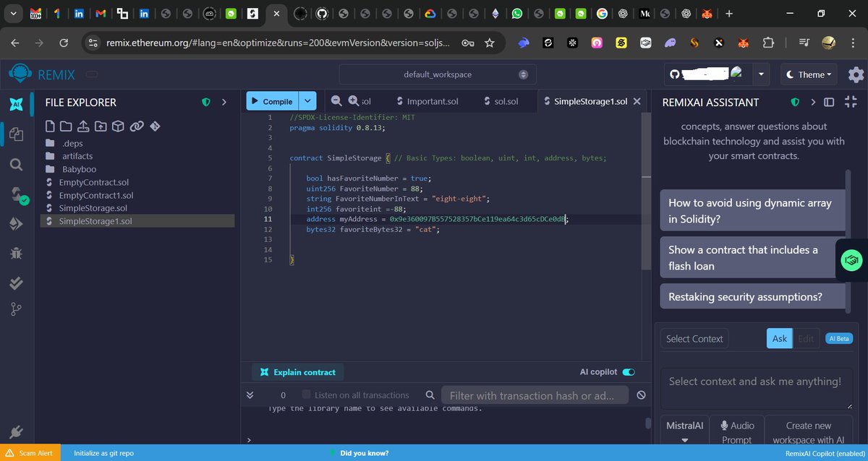
Task: Open the Solidity Compiler panel from sidebar
Action: point(16,194)
